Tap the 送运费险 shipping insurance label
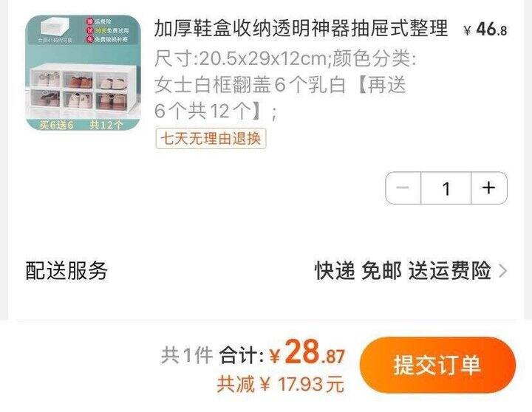The height and width of the screenshot is (412, 532). 449,270
